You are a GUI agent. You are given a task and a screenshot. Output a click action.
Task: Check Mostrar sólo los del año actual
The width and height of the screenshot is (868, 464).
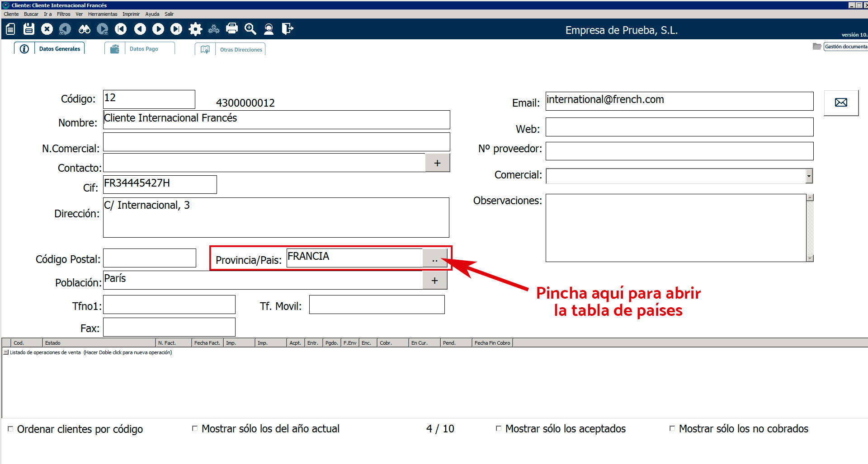(195, 428)
